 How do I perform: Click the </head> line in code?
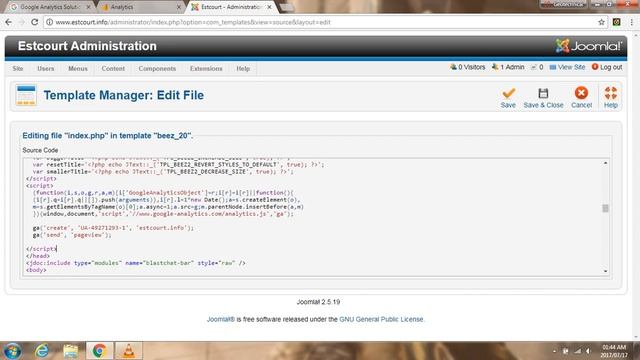(x=38, y=256)
